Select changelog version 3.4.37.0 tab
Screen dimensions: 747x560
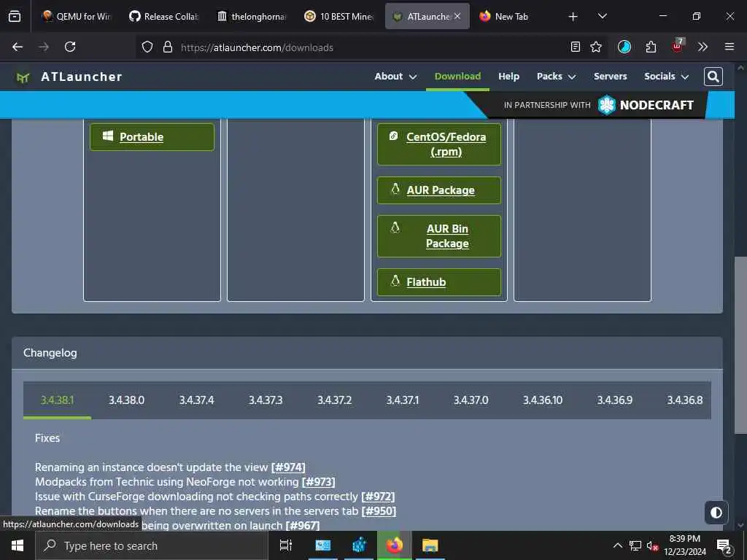tap(471, 400)
